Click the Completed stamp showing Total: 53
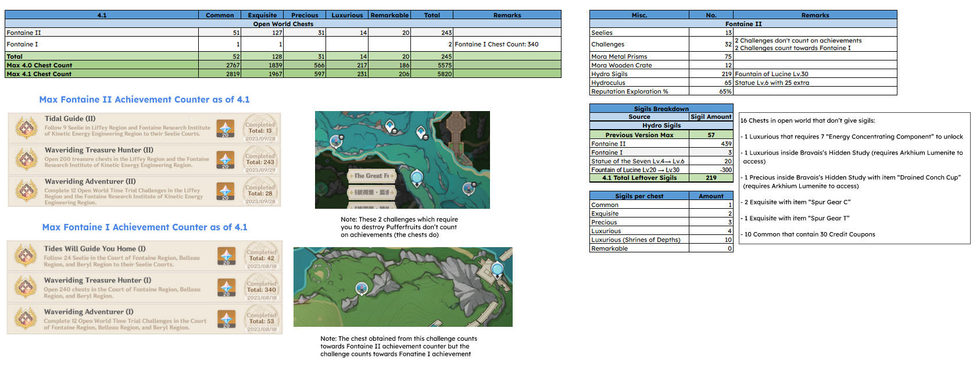Viewport: 980px width, 378px height. pyautogui.click(x=262, y=321)
